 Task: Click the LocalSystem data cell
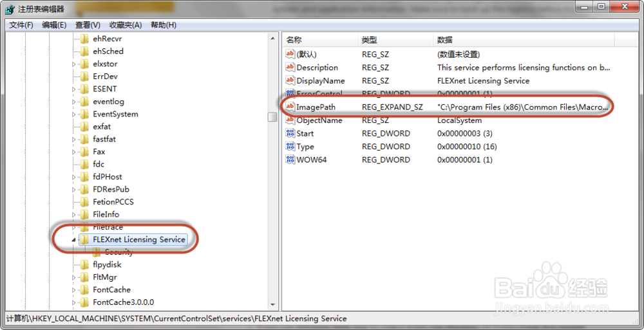coord(459,120)
